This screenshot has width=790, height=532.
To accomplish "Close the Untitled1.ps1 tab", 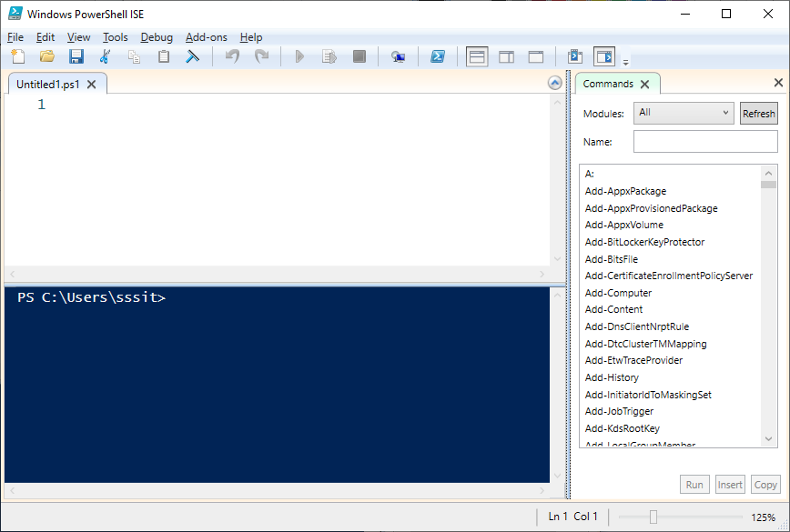I will (x=91, y=85).
